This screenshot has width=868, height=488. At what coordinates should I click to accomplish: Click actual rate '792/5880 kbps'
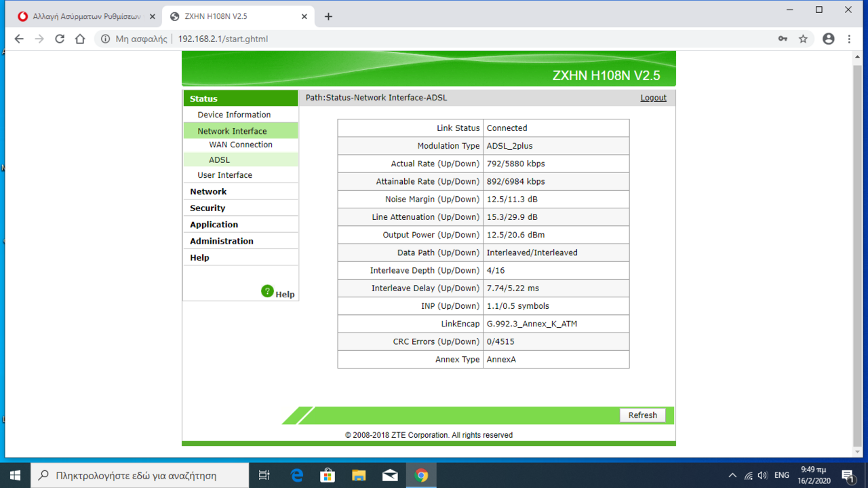click(x=516, y=164)
